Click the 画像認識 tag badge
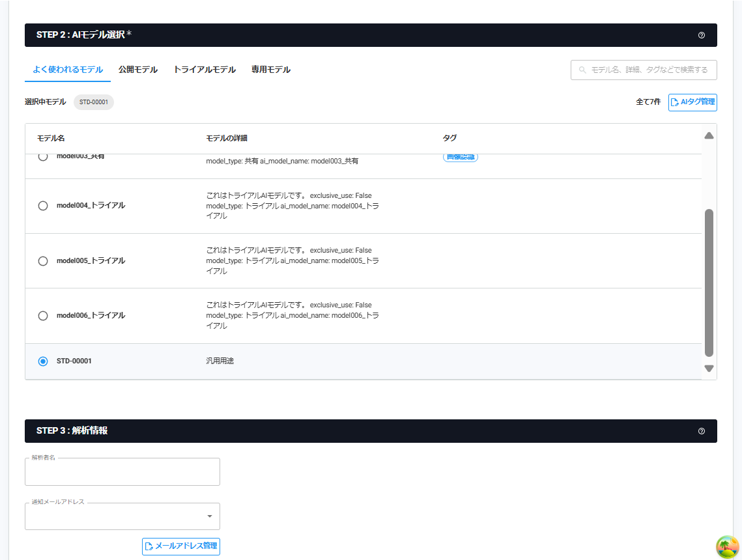 point(460,157)
